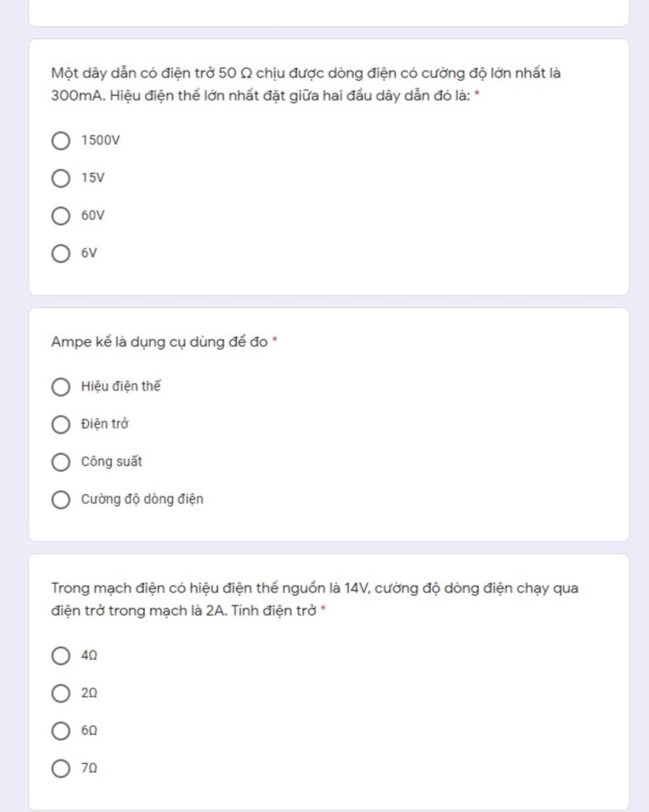This screenshot has height=812, width=649.
Task: Pick the 6Ω answer
Action: coord(60,731)
